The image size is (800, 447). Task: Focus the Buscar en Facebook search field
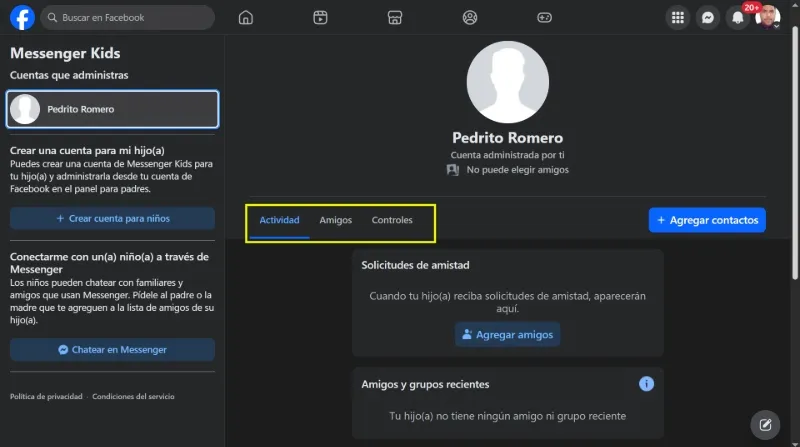(x=128, y=17)
